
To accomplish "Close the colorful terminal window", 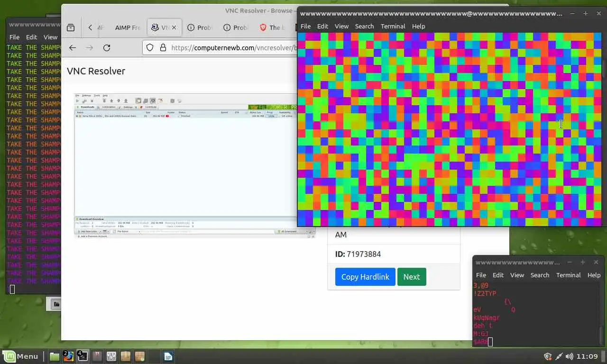I will point(599,13).
